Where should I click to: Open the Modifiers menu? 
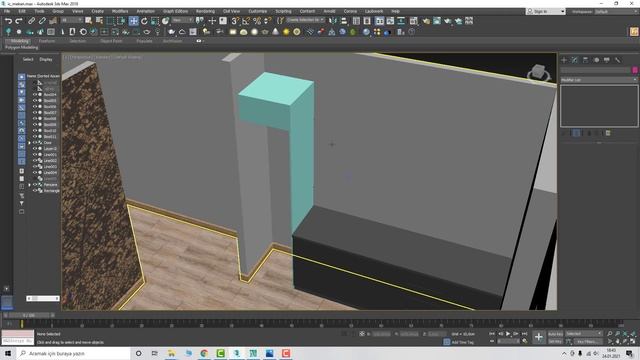point(120,11)
